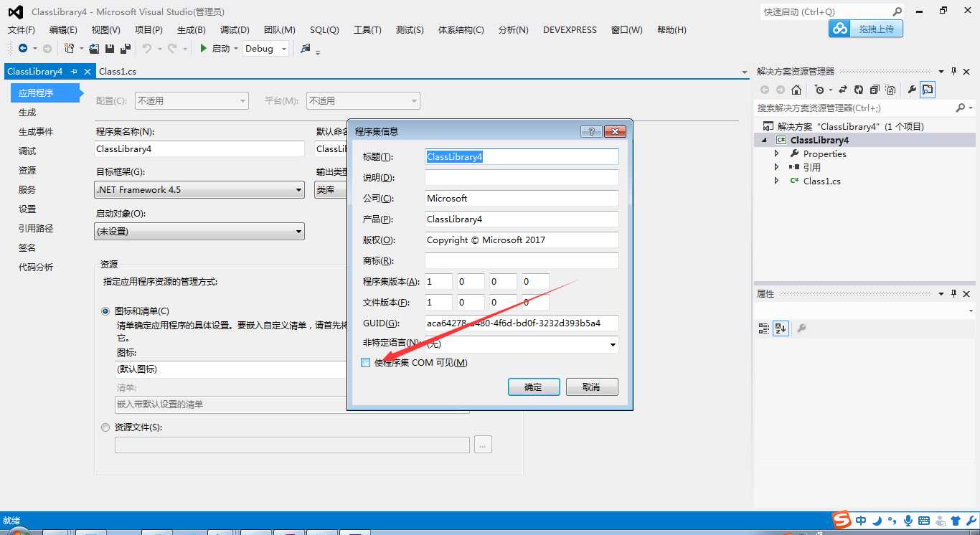
Task: Select the 生成事件 side tab
Action: (x=36, y=132)
